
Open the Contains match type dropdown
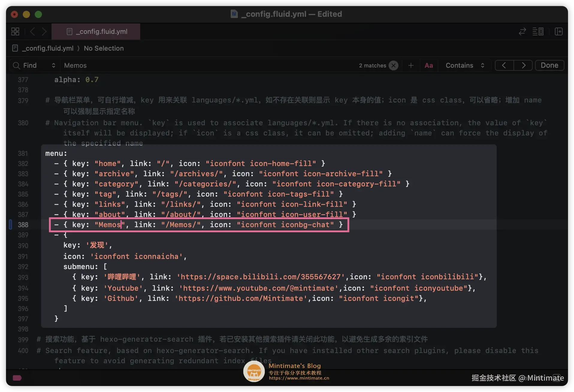pyautogui.click(x=465, y=65)
